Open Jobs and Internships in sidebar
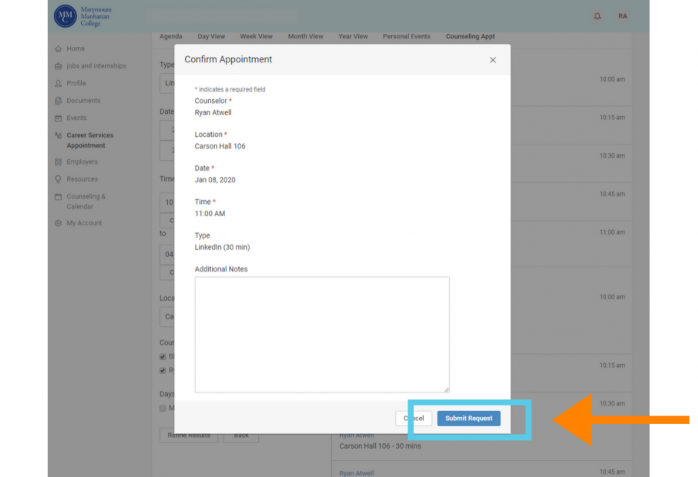Image resolution: width=698 pixels, height=477 pixels. coord(96,66)
